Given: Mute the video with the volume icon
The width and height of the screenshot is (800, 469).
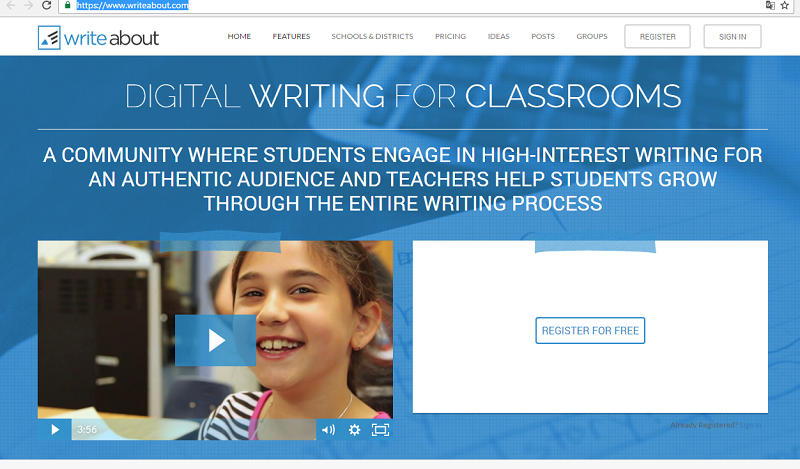Looking at the screenshot, I should pos(328,430).
